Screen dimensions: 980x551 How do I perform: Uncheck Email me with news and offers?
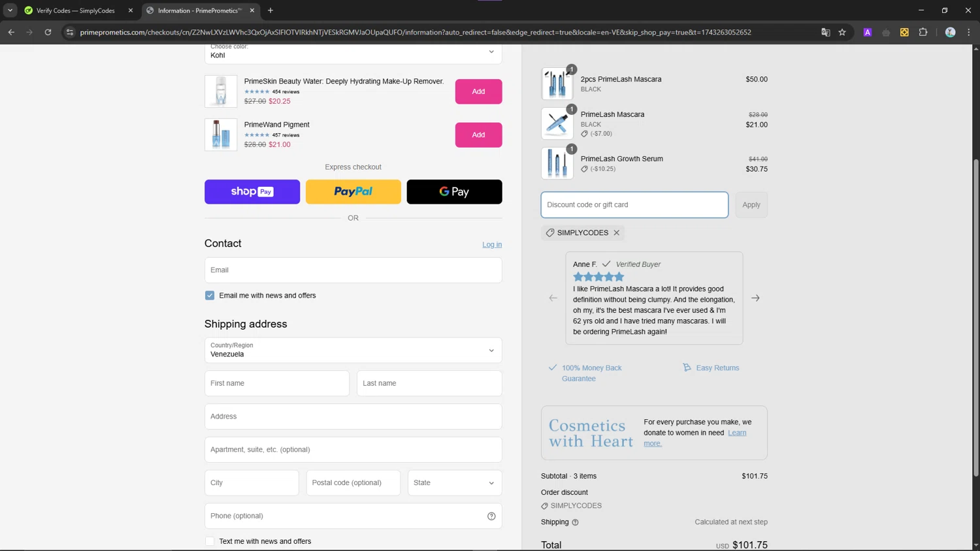pyautogui.click(x=210, y=296)
